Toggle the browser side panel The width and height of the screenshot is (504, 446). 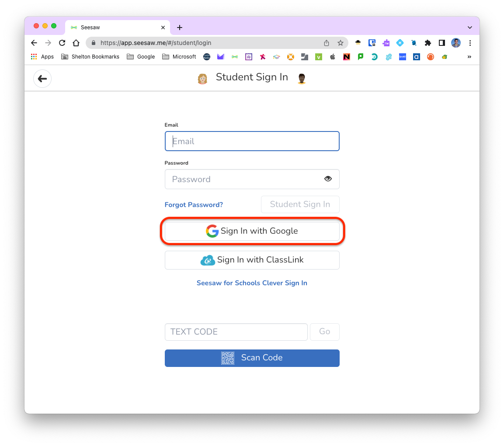tap(441, 43)
